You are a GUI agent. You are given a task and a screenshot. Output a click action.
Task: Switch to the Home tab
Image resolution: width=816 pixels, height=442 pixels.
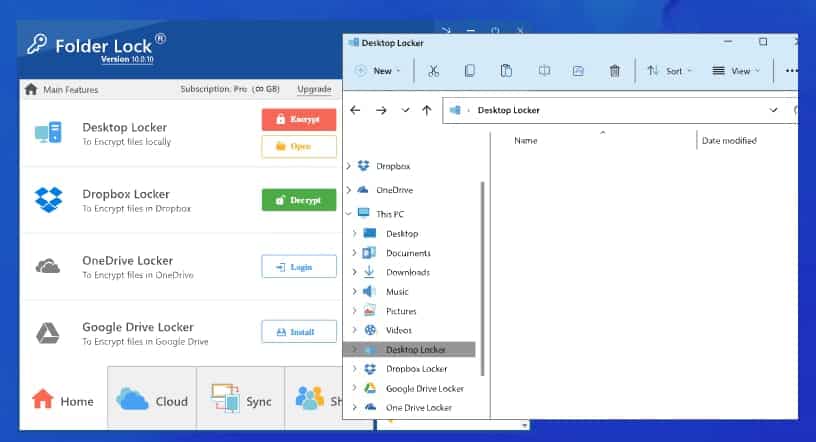tap(63, 400)
